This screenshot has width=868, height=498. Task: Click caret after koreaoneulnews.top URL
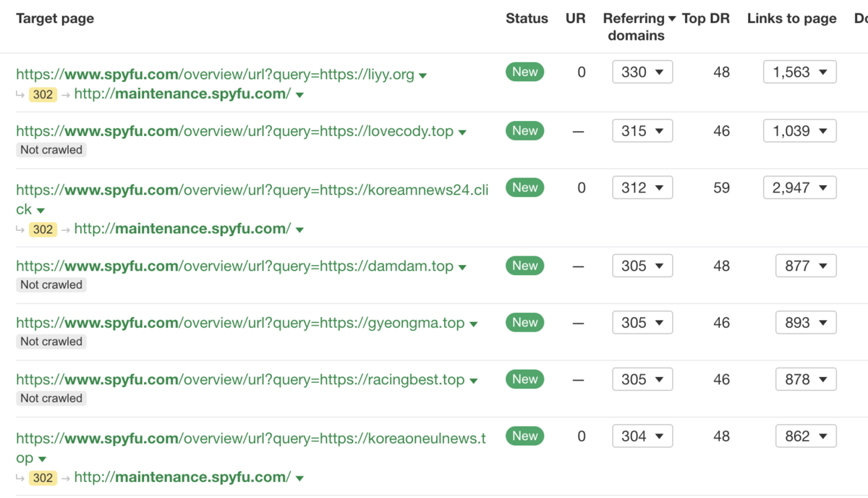coord(42,460)
